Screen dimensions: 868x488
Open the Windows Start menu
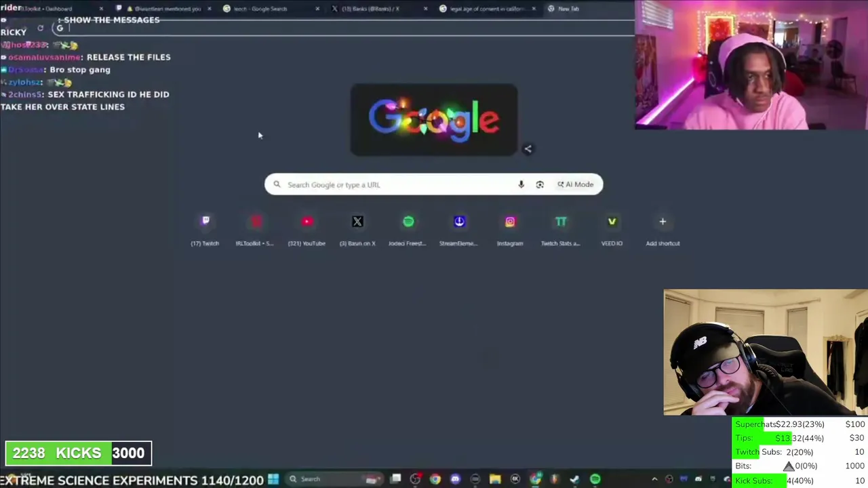pyautogui.click(x=273, y=479)
